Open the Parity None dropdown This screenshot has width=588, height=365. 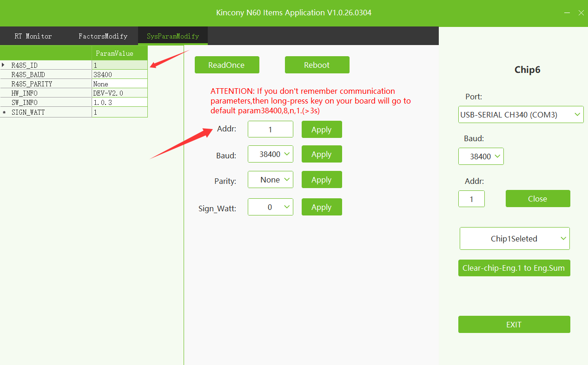pyautogui.click(x=271, y=180)
